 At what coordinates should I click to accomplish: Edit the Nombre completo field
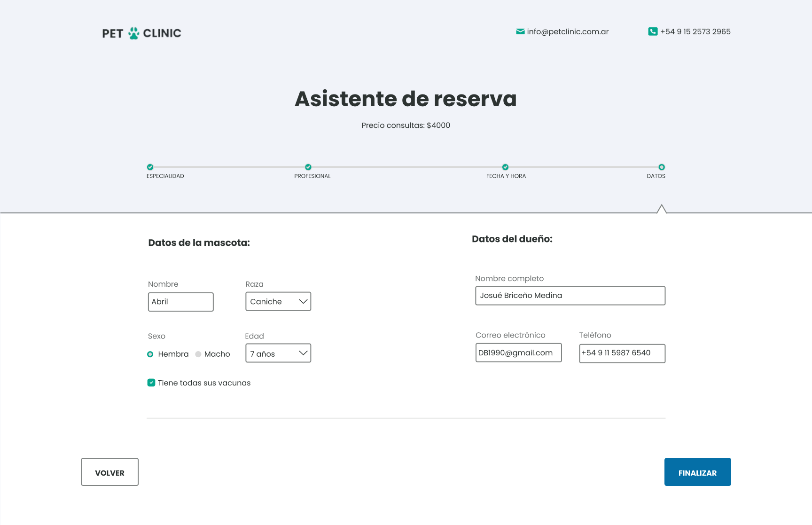tap(570, 296)
